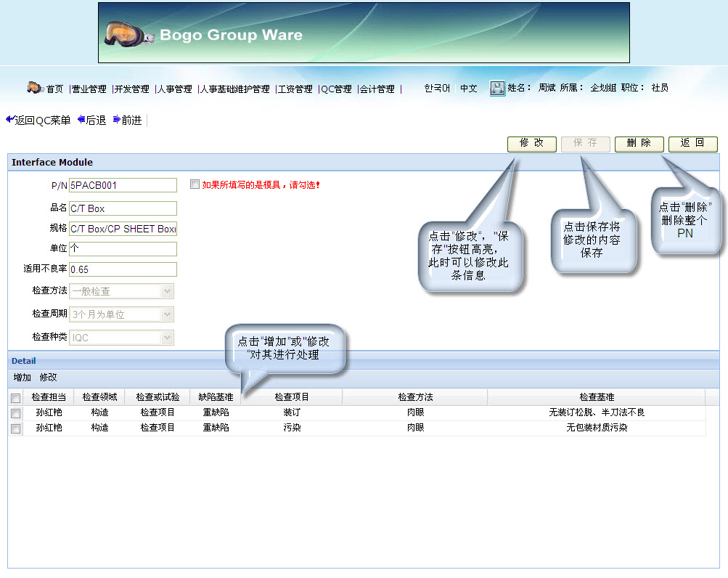Click the 增加 link in Detail section
This screenshot has height=578, width=728.
tap(23, 378)
